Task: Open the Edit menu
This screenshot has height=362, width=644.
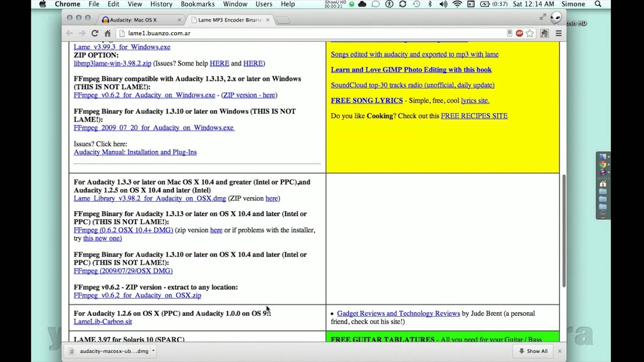Action: coord(113,4)
